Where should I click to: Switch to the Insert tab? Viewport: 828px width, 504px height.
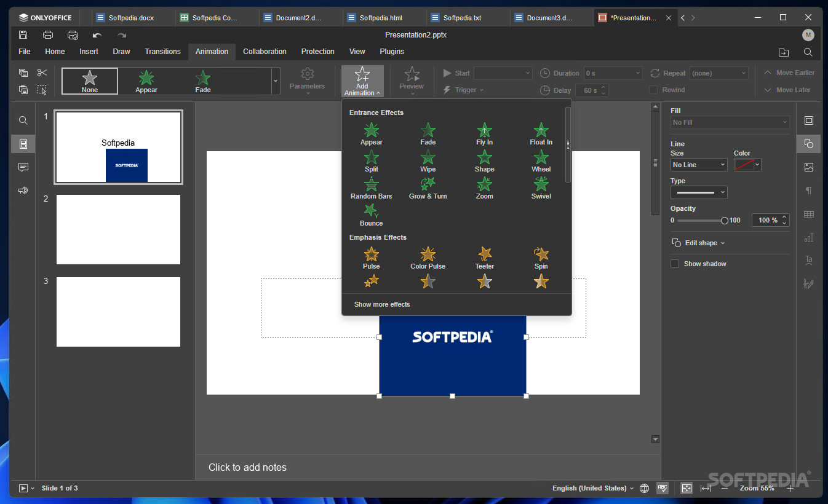pos(89,52)
